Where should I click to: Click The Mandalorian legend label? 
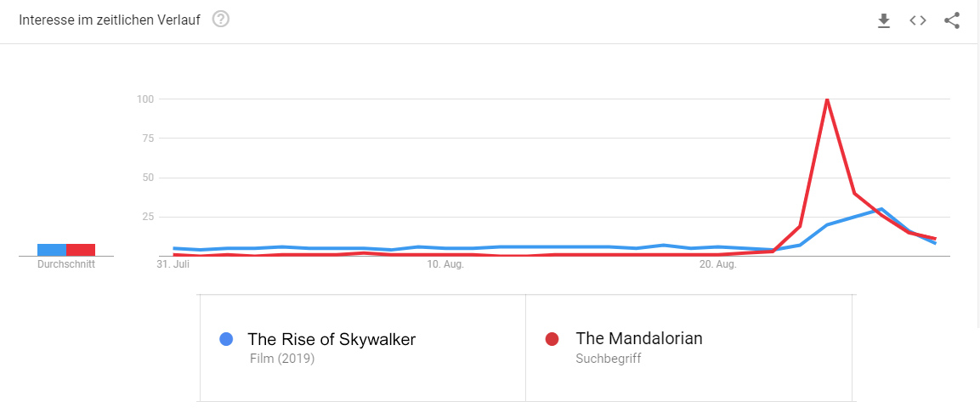(639, 338)
